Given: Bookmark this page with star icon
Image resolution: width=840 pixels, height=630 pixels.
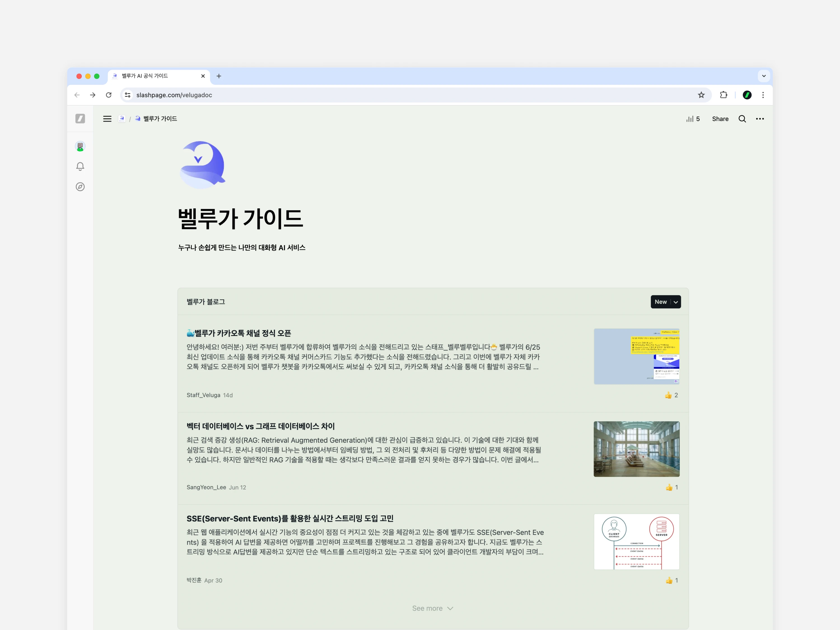Looking at the screenshot, I should tap(701, 95).
